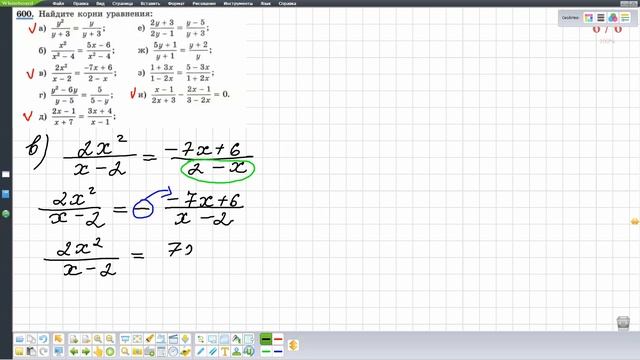
Task: Click the trash bin icon
Action: click(623, 322)
